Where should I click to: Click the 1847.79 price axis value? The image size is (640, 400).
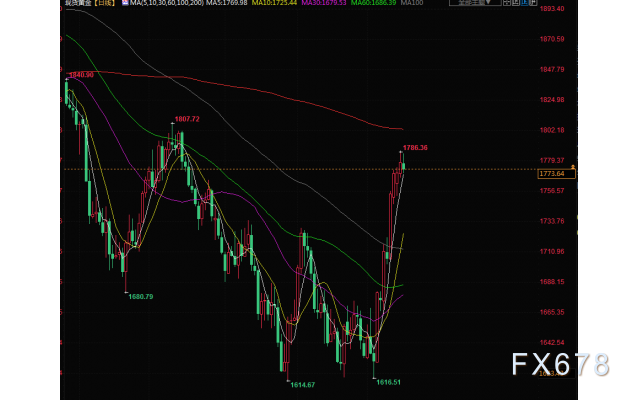click(552, 69)
